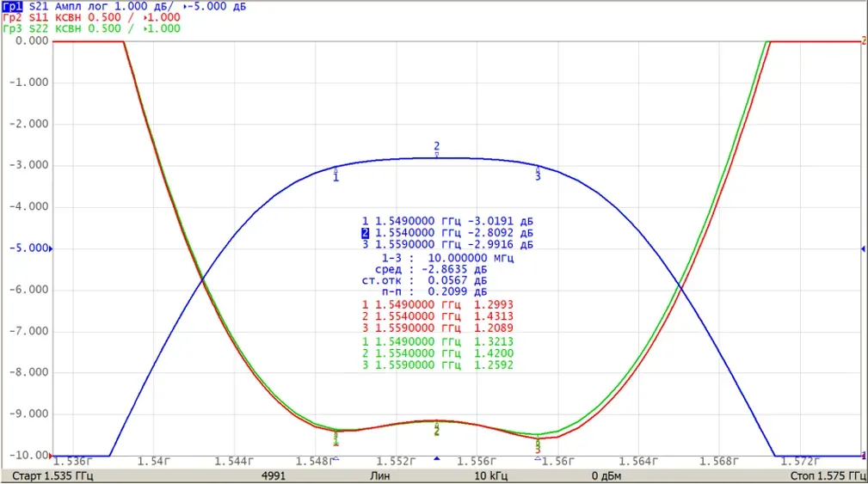Screen dimensions: 868x484
Task: Click green marker 1 readout 1.3213
Action: point(437,342)
